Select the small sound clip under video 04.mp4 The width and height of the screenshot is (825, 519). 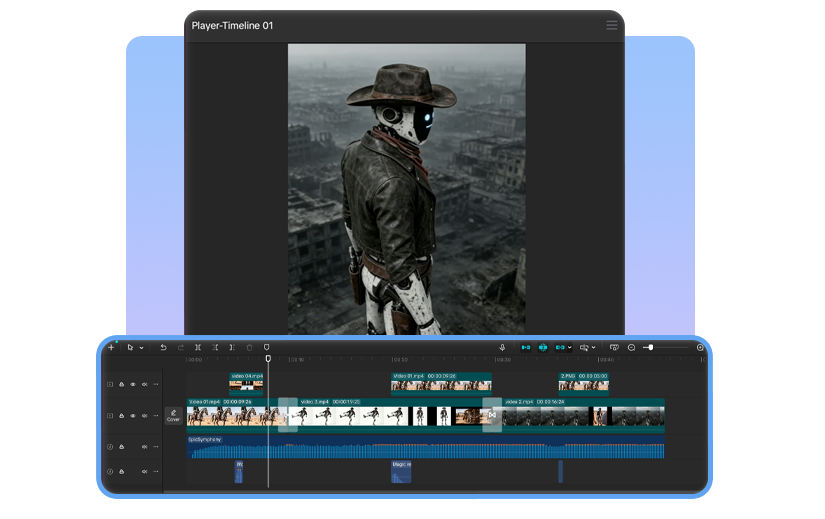(x=239, y=472)
